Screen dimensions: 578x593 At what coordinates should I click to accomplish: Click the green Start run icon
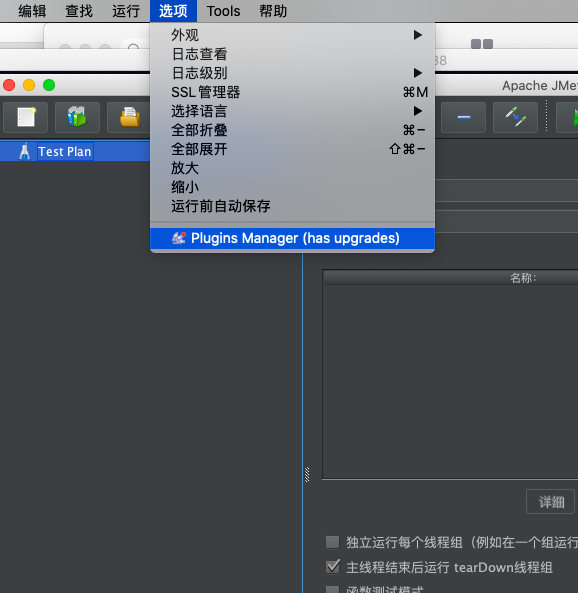[x=569, y=117]
